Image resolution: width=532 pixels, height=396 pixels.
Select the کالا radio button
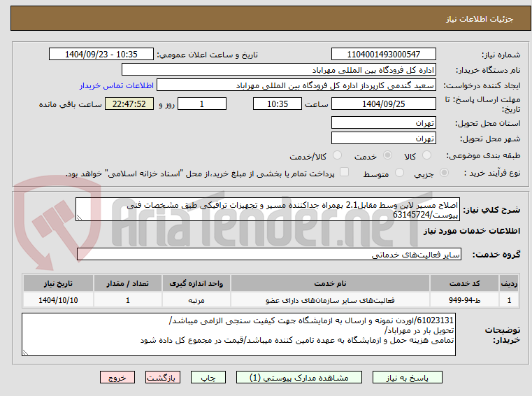point(426,155)
